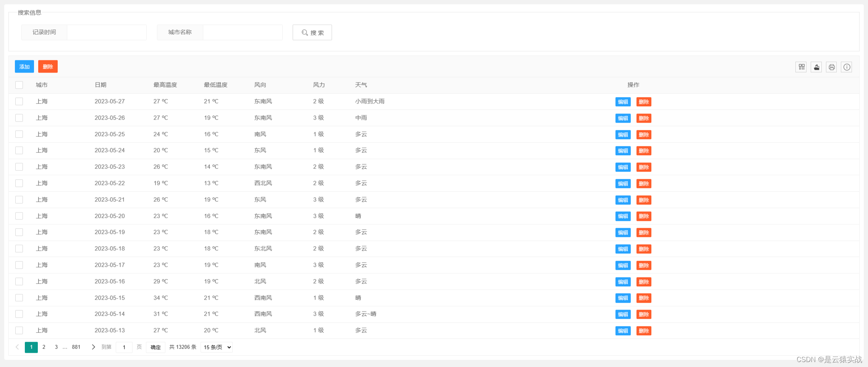Open the 15 条/页 page size dropdown
868x367 pixels.
[217, 347]
